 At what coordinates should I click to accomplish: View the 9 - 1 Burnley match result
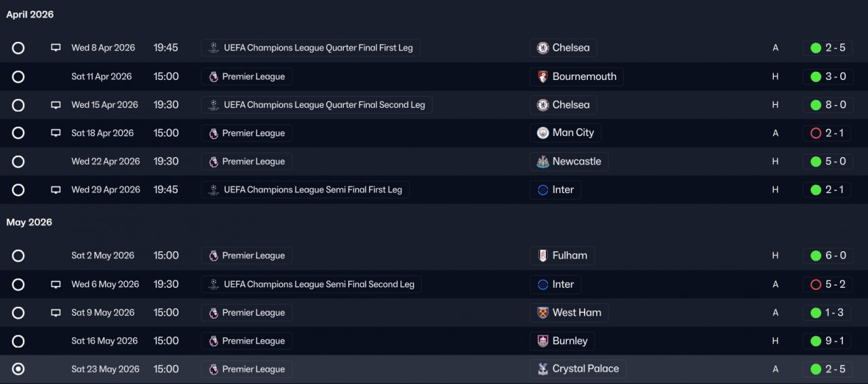pos(835,341)
